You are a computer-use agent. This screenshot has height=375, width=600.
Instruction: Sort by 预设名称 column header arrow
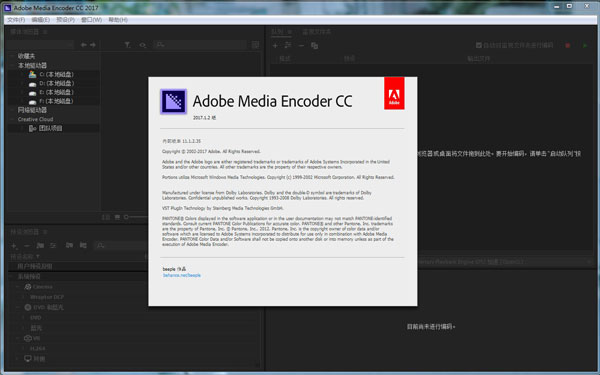tap(38, 256)
